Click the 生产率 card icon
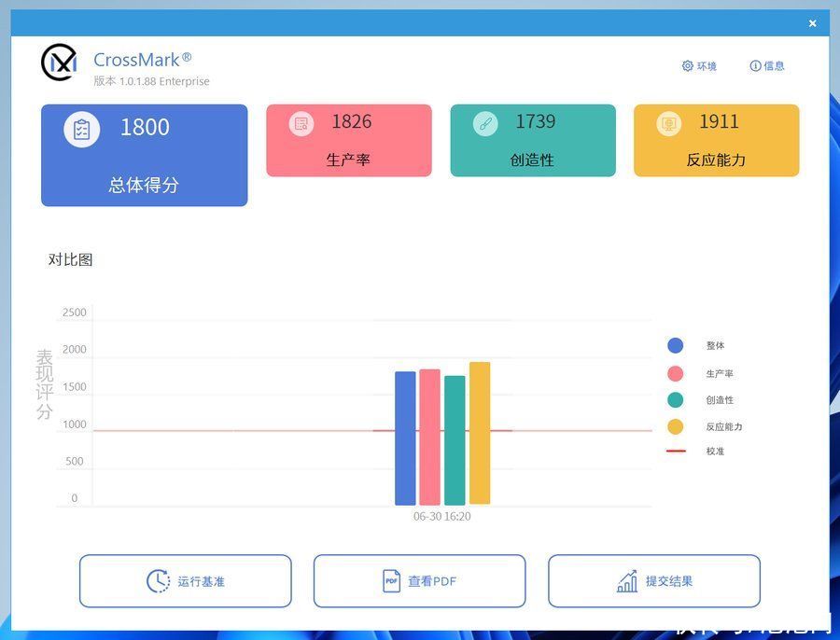This screenshot has height=640, width=840. pyautogui.click(x=301, y=124)
